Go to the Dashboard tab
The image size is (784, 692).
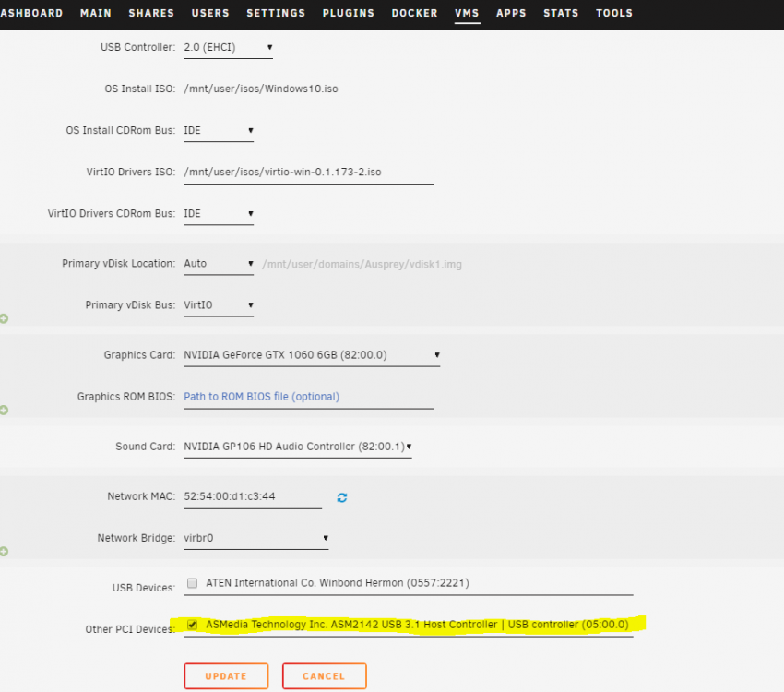[x=31, y=13]
